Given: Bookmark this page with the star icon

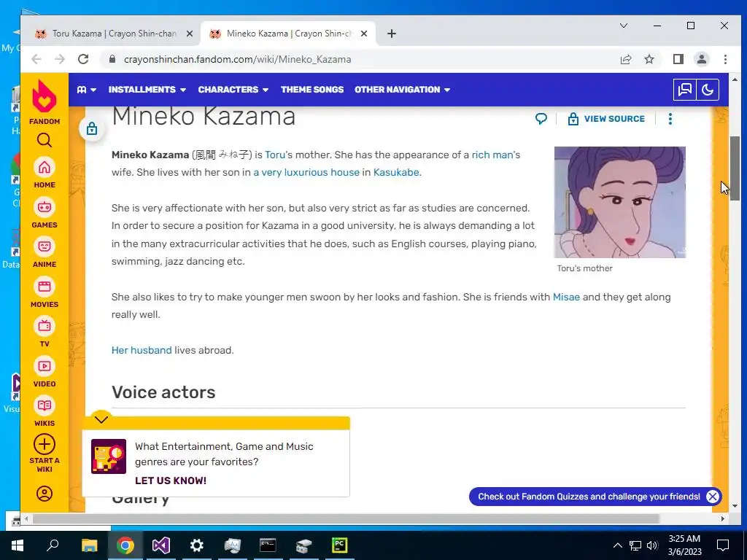Looking at the screenshot, I should (x=649, y=59).
